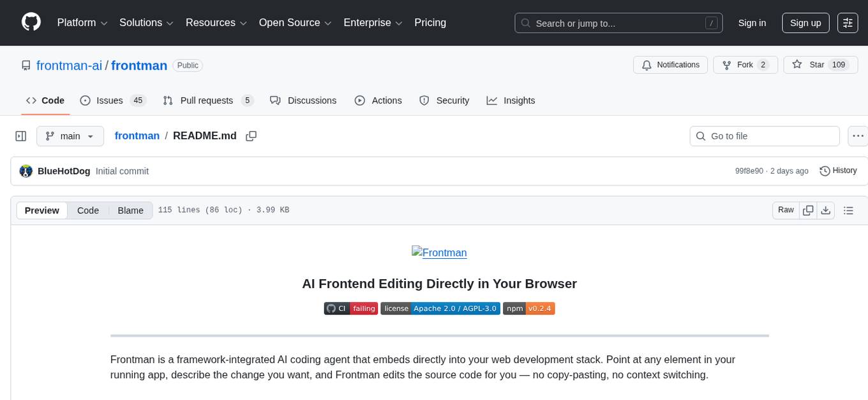This screenshot has height=400, width=868.
Task: Open the command palette icon
Action: click(x=848, y=23)
